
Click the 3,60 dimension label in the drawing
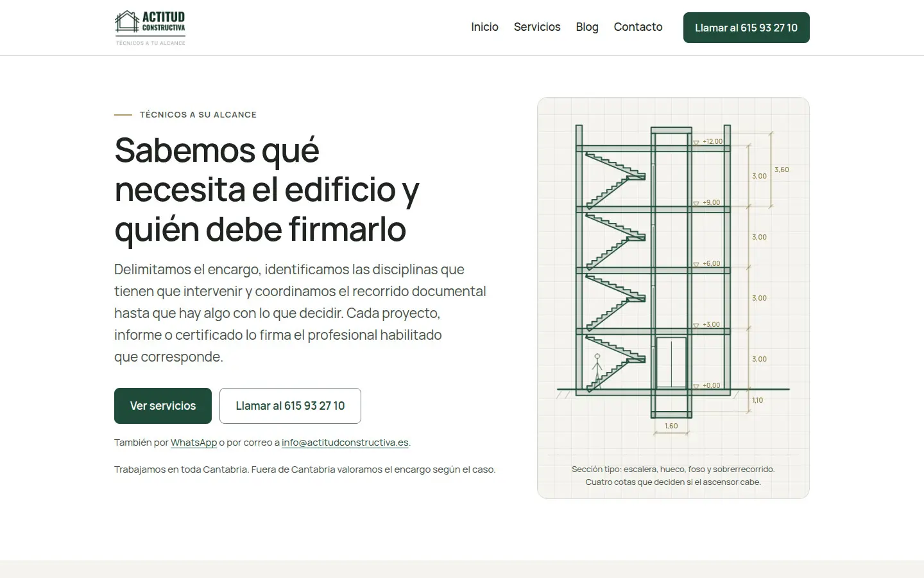(782, 170)
